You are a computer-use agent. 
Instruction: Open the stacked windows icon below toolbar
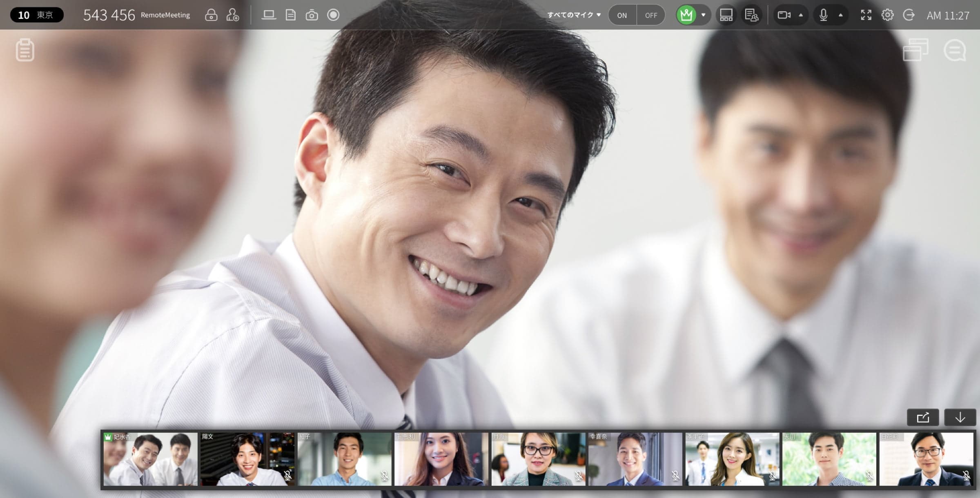tap(915, 50)
